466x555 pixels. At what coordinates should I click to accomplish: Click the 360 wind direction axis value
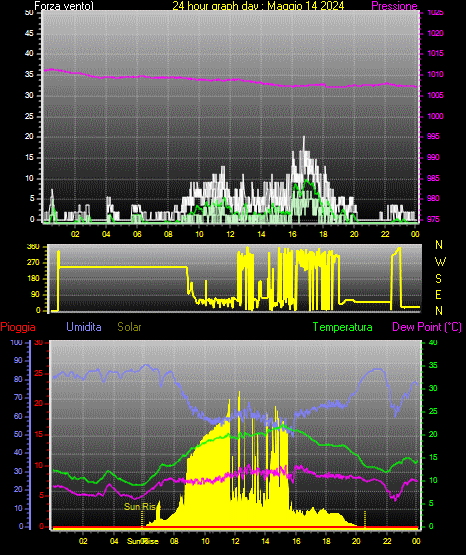pos(33,247)
